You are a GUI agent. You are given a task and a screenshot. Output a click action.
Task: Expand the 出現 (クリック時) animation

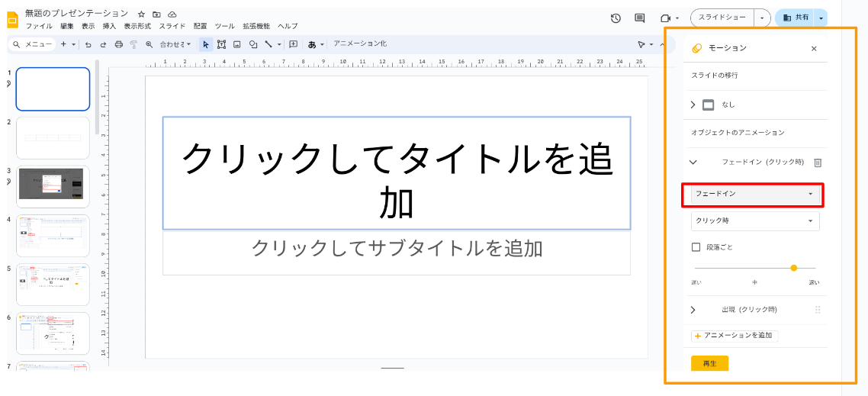point(693,310)
